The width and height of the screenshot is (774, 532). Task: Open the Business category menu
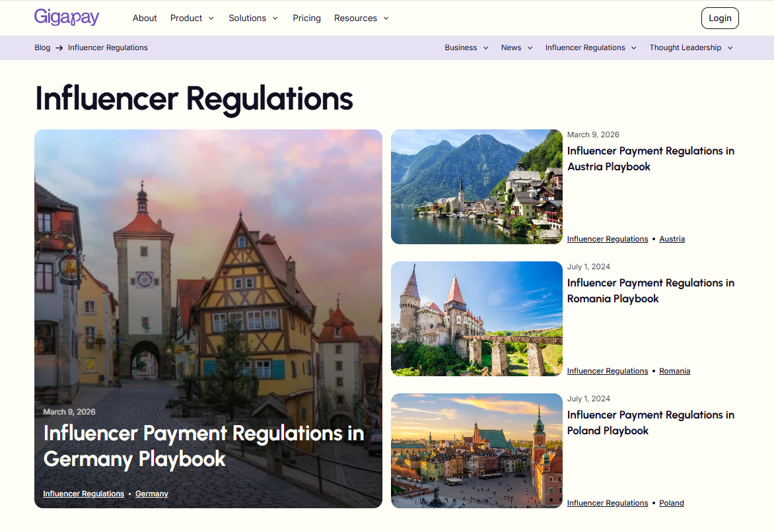point(460,48)
